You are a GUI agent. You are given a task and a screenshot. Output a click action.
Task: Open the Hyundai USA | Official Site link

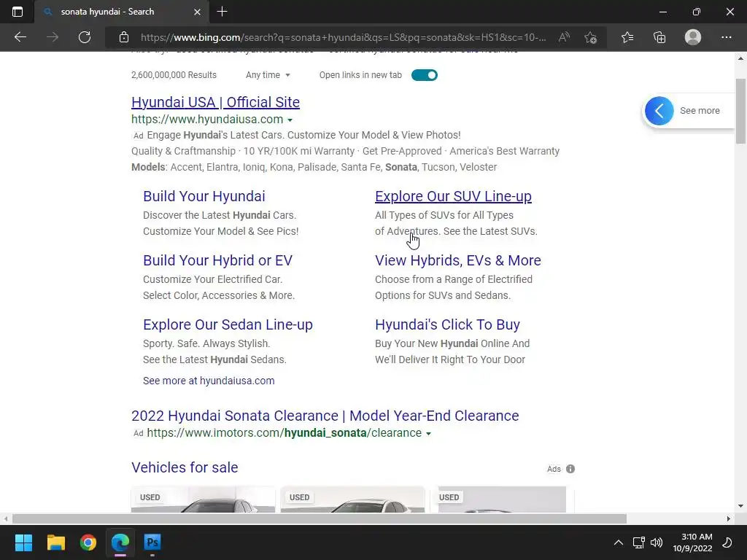pos(215,102)
